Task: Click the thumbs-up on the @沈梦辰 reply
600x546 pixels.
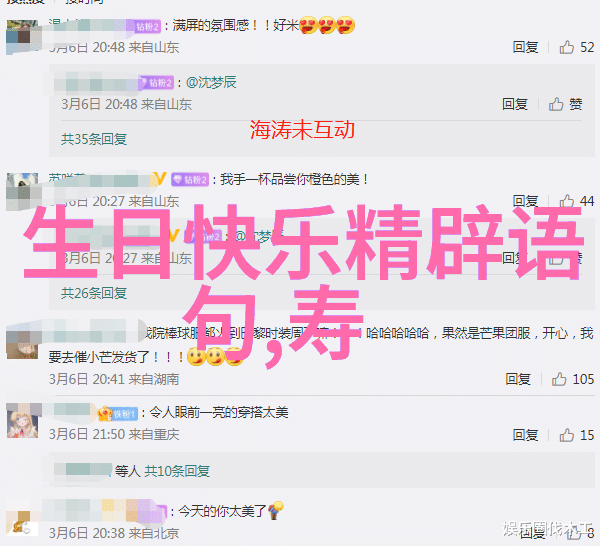Action: click(556, 104)
